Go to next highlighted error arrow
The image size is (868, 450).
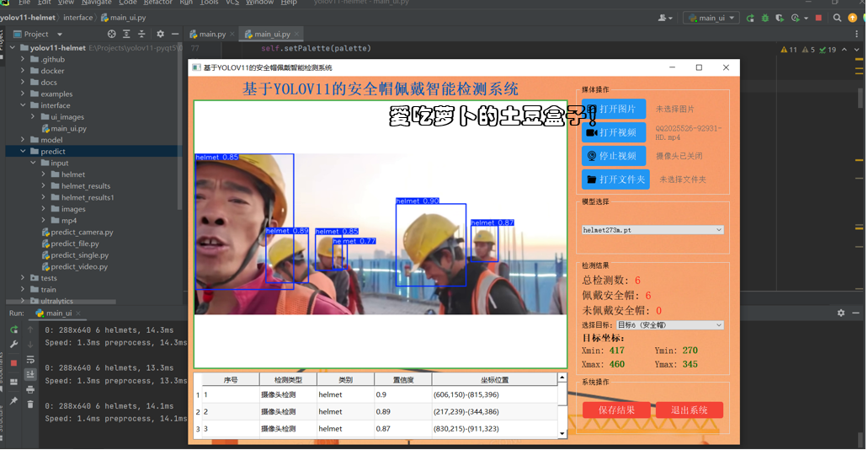[x=857, y=50]
